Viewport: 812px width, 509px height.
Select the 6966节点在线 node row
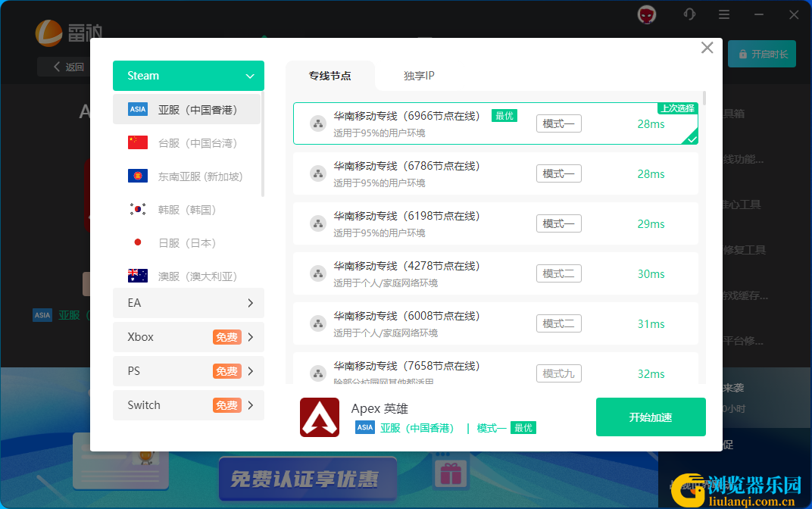pyautogui.click(x=495, y=123)
